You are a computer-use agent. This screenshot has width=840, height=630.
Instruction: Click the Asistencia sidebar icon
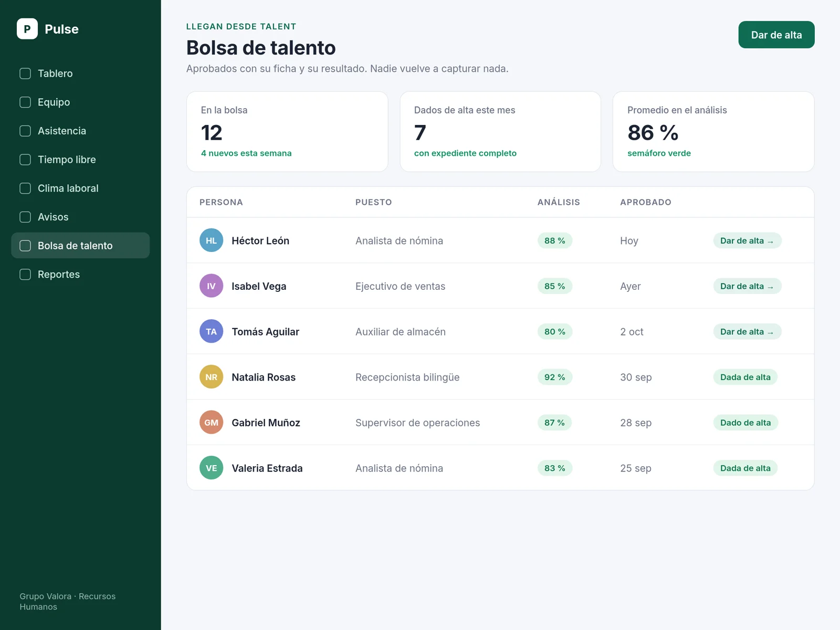click(x=25, y=131)
